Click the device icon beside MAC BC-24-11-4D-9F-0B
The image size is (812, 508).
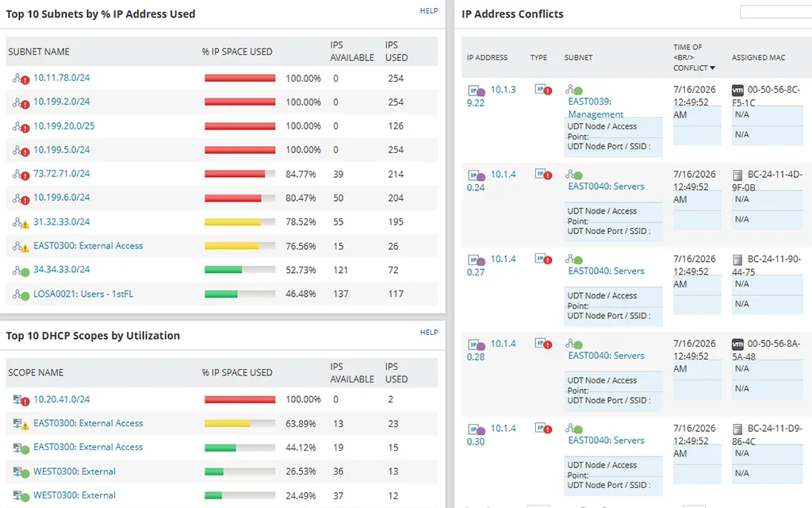pyautogui.click(x=737, y=175)
